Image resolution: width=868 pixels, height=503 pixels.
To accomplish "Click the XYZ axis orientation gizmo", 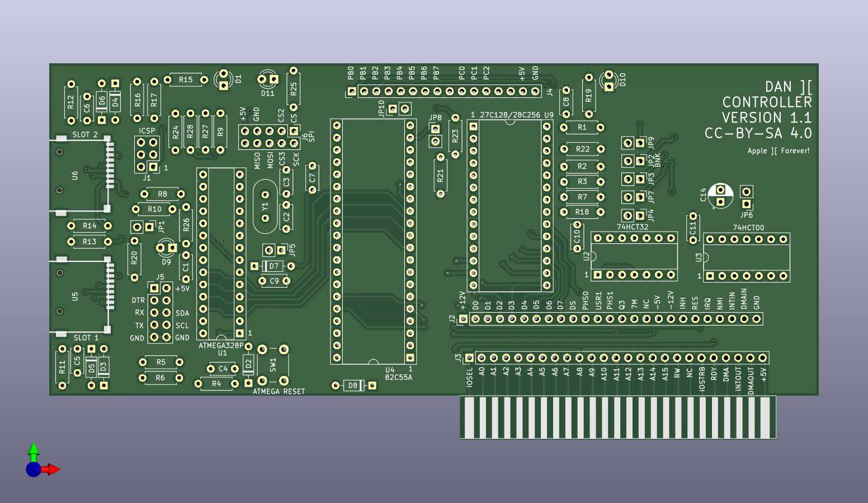I will coord(43,460).
